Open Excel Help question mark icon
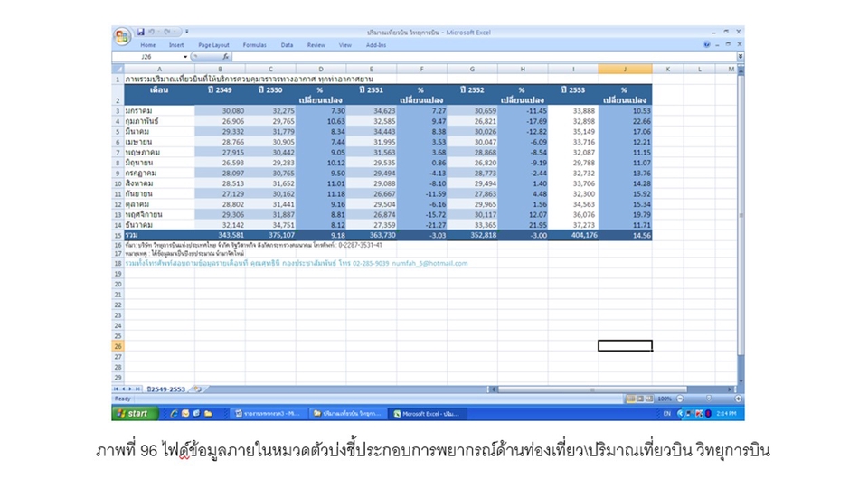This screenshot has width=868, height=488. pos(706,45)
